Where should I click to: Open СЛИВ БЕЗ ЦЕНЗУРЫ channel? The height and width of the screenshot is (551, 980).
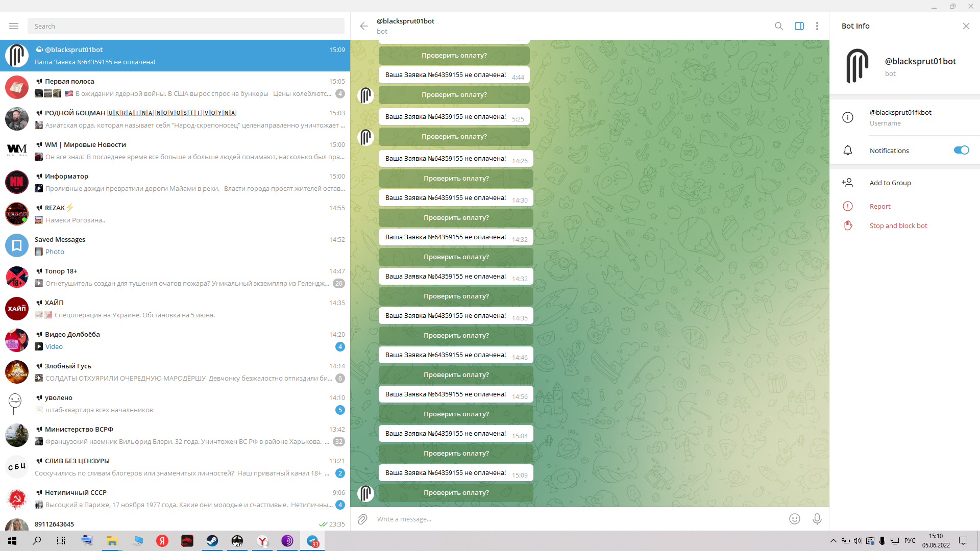point(175,467)
